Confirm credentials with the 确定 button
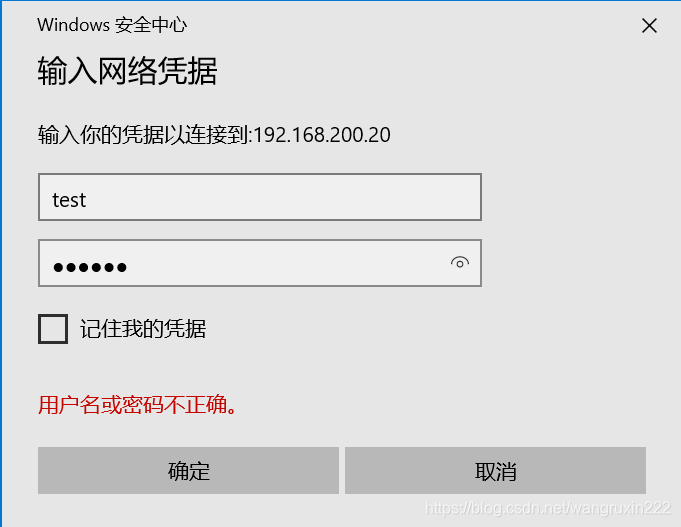681x527 pixels. click(188, 471)
